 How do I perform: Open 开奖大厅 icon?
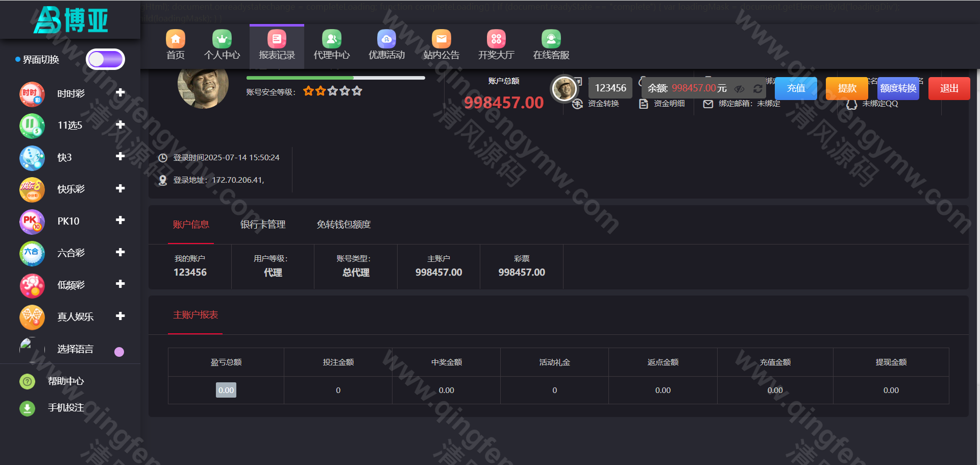496,39
